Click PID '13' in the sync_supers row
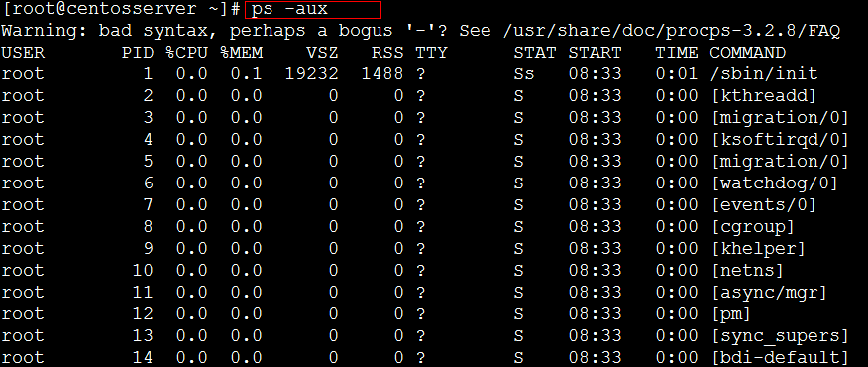Image resolution: width=868 pixels, height=367 pixels. 143,336
